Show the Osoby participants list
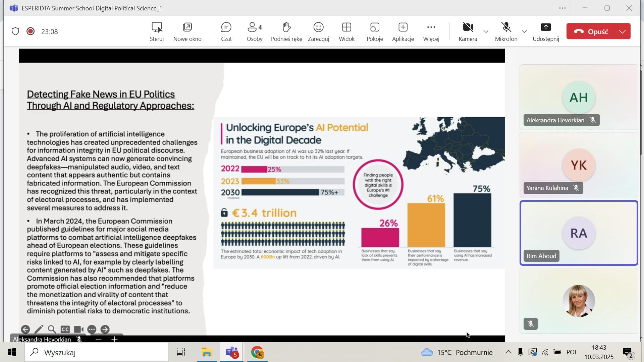Viewport: 644px width, 362px height. [255, 32]
